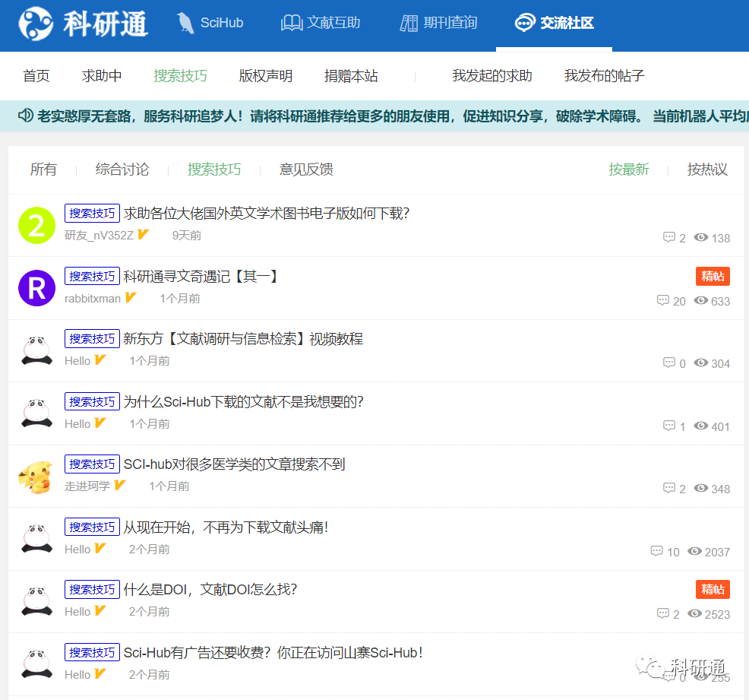Click comment icon on SCI-hub医学类 post

click(x=668, y=488)
